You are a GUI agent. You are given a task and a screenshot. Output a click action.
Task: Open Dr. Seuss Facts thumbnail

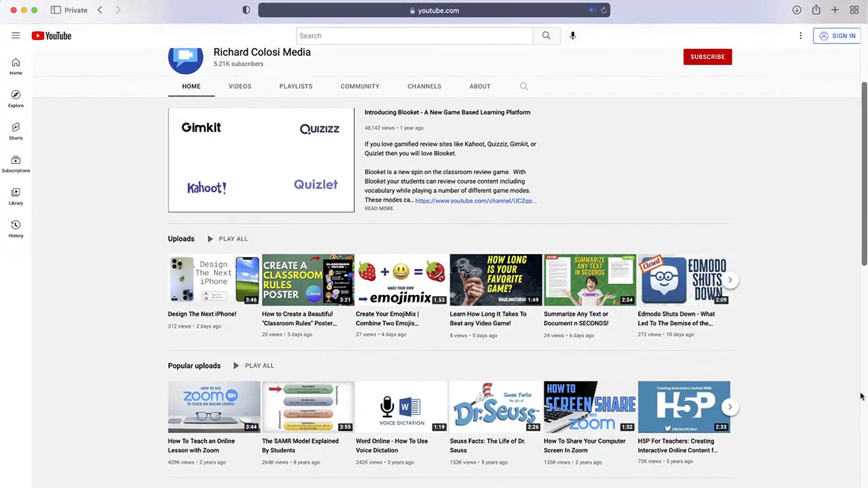496,407
